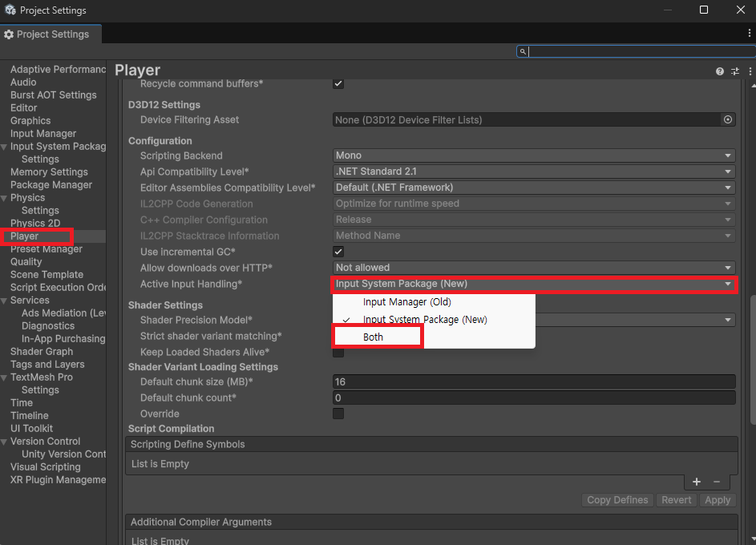Click the Player presets slider icon
Viewport: 756px width, 545px height.
coord(734,71)
